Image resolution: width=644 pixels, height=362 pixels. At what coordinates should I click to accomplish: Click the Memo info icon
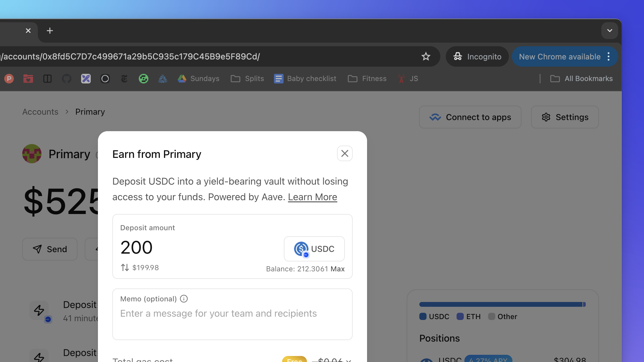184,299
